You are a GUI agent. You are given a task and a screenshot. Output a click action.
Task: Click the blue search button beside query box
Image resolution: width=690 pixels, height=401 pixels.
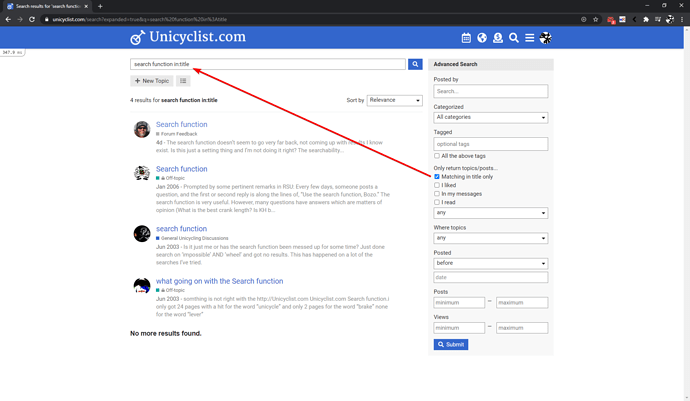point(415,64)
